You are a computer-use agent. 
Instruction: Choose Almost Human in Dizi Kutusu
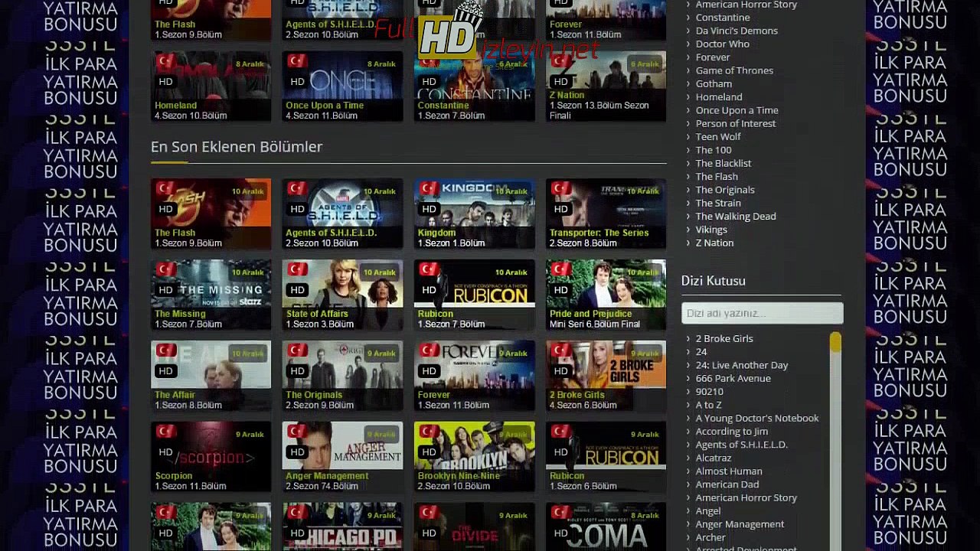728,471
